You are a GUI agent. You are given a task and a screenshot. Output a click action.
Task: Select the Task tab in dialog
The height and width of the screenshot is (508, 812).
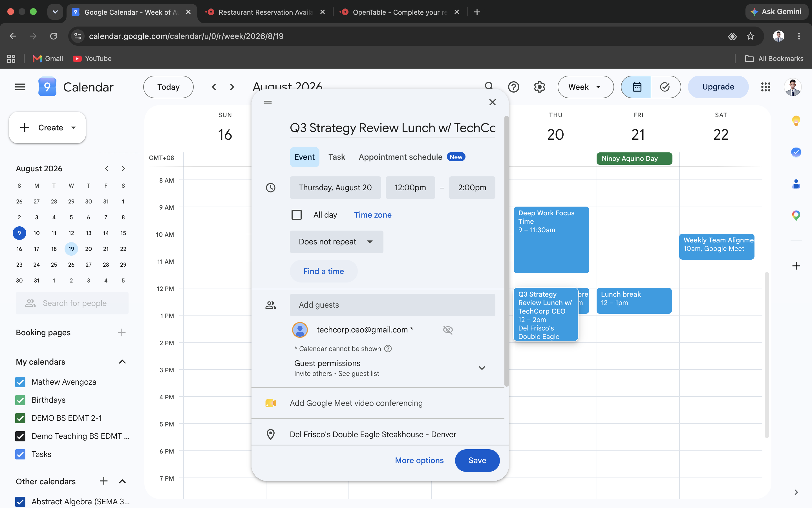click(337, 157)
